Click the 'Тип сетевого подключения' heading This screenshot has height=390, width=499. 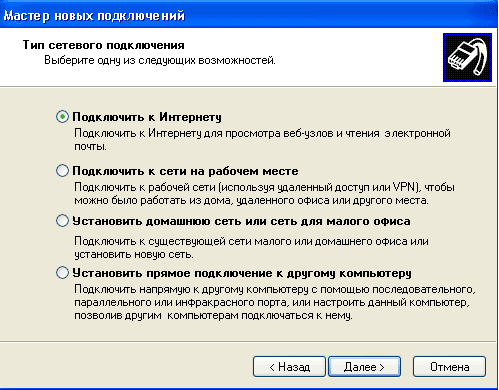tap(104, 45)
